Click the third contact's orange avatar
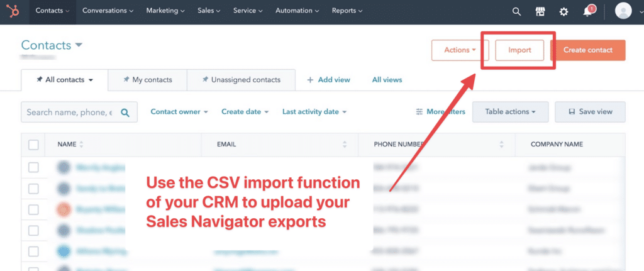 [64, 209]
